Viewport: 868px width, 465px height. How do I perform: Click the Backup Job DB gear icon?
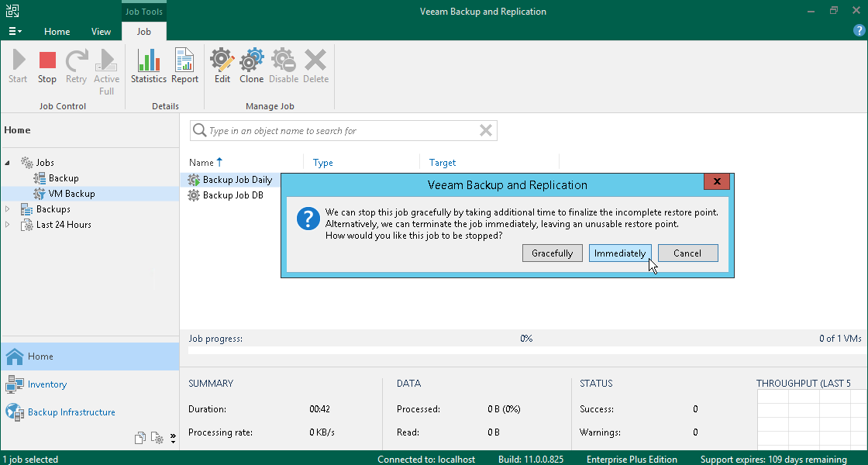click(194, 195)
